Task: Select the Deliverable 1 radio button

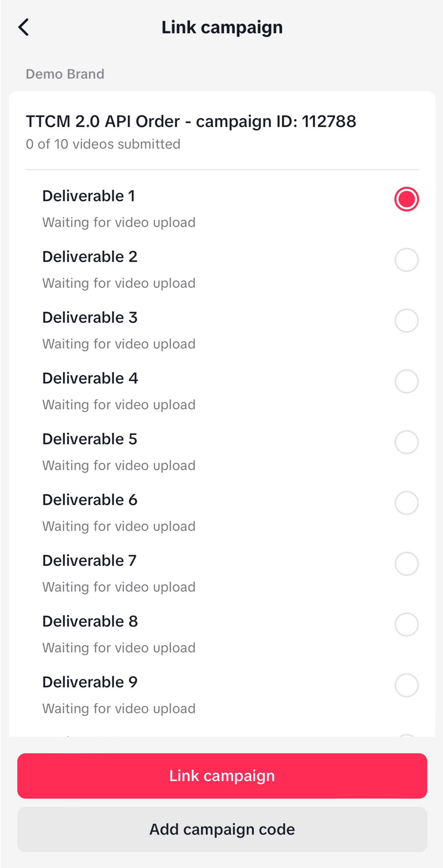Action: [x=406, y=199]
